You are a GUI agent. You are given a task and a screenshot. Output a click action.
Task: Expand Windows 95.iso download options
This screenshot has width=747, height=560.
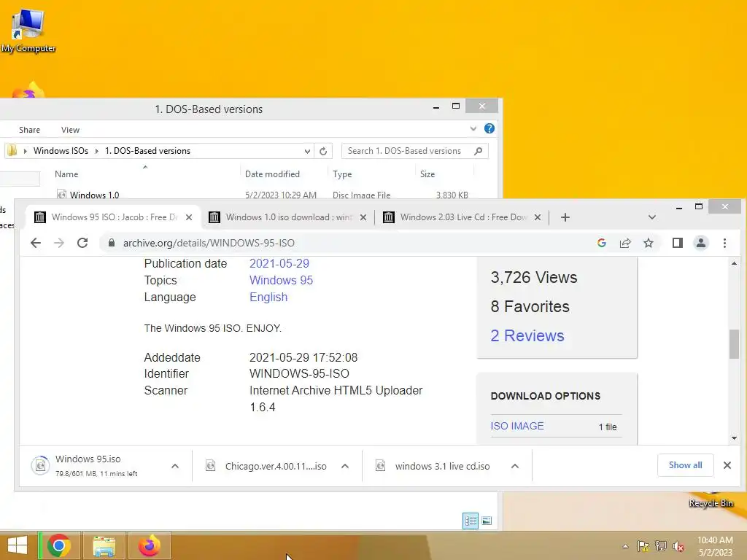click(175, 466)
